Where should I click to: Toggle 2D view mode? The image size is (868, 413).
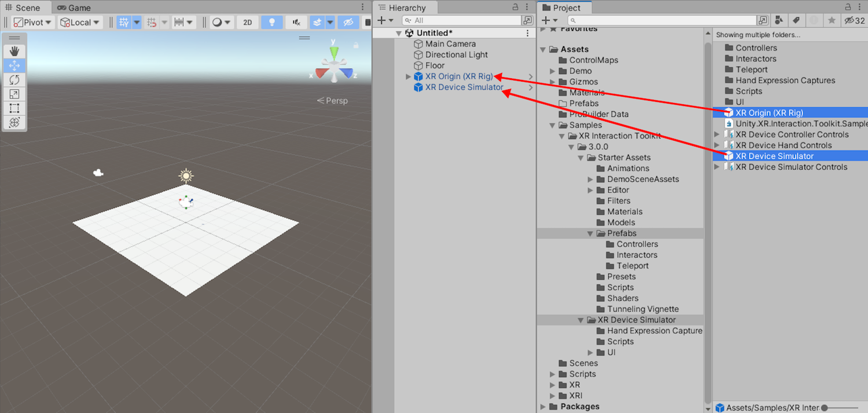point(247,21)
